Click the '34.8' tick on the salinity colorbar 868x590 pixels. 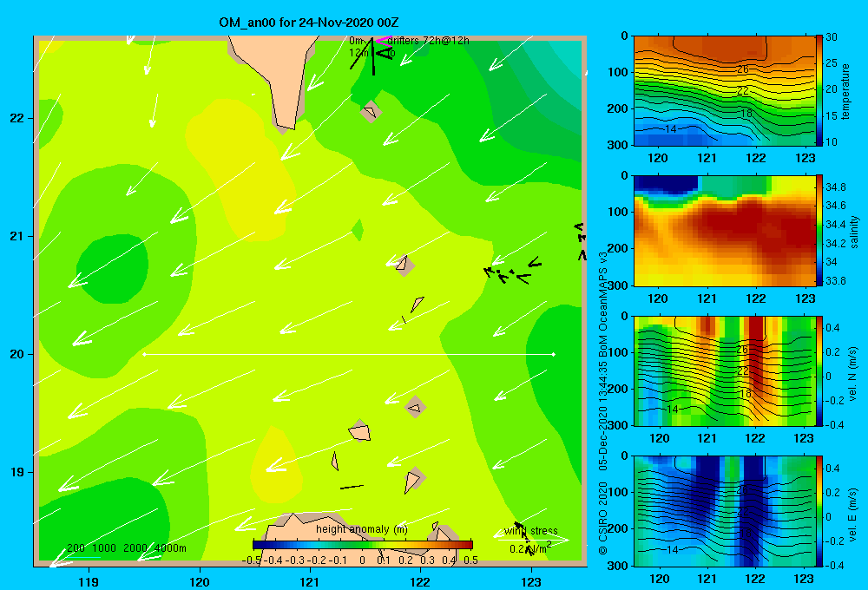coord(835,187)
